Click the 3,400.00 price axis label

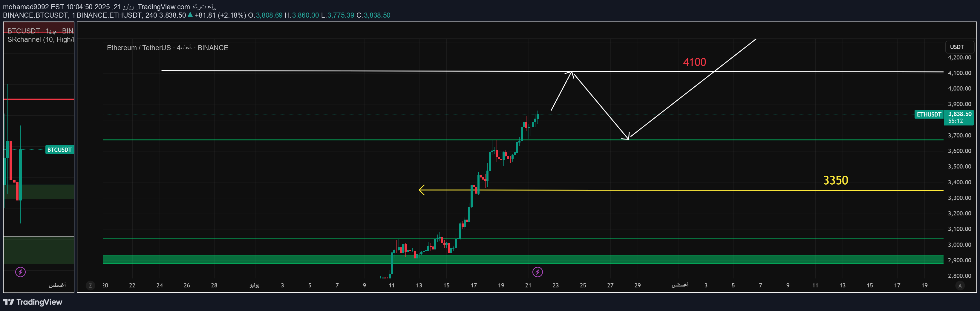tap(959, 182)
